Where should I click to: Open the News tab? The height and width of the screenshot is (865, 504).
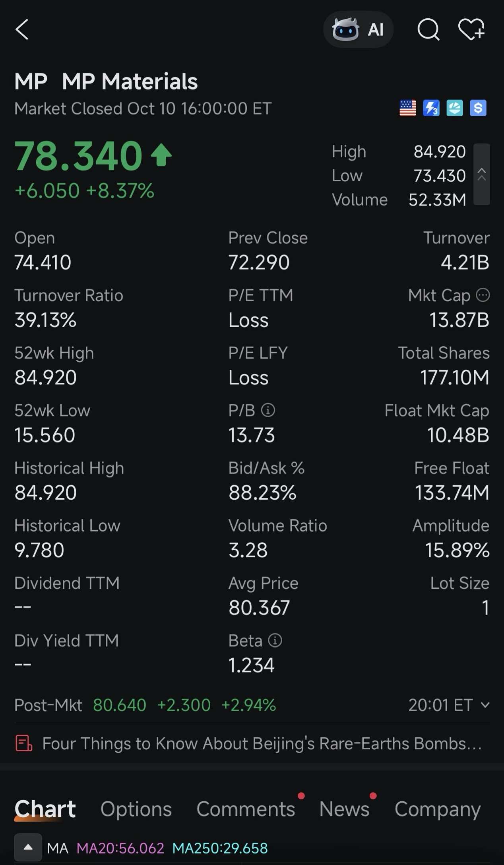[x=344, y=809]
